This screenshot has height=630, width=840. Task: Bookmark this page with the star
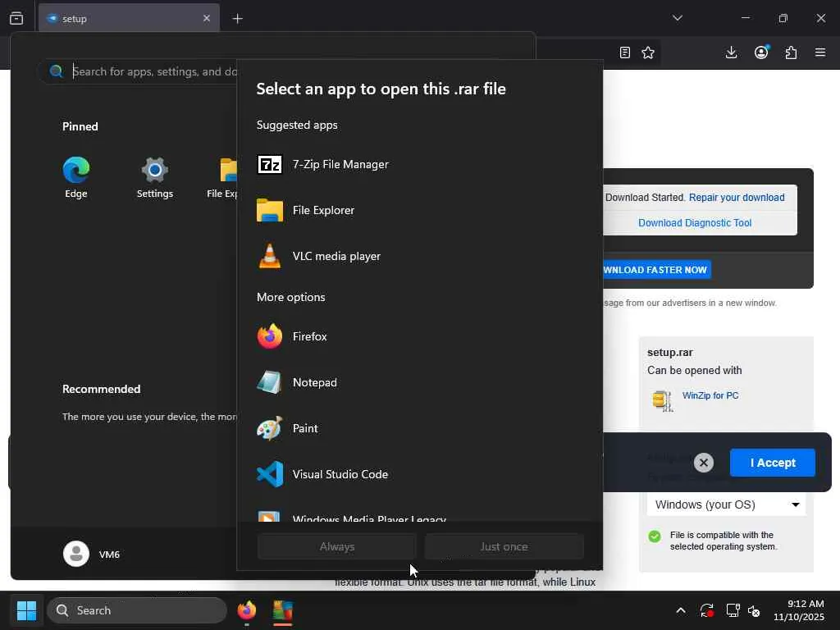648,52
